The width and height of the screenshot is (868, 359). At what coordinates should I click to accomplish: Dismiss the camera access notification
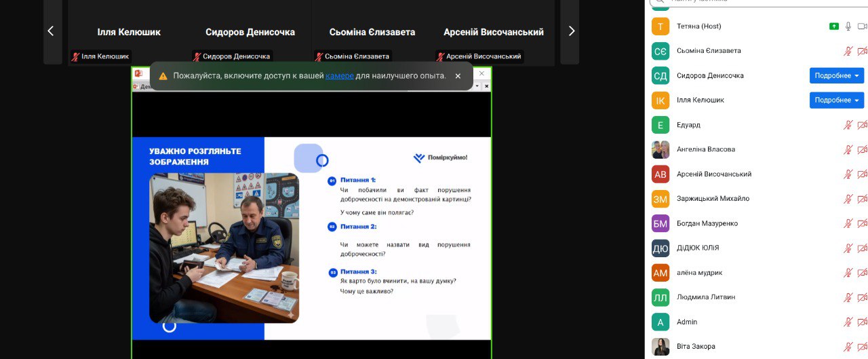(458, 76)
